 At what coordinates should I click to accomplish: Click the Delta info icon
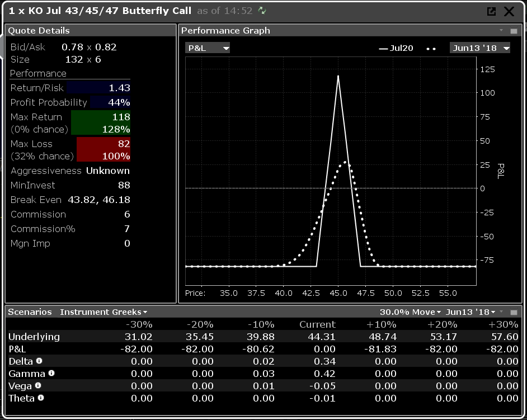pos(39,361)
